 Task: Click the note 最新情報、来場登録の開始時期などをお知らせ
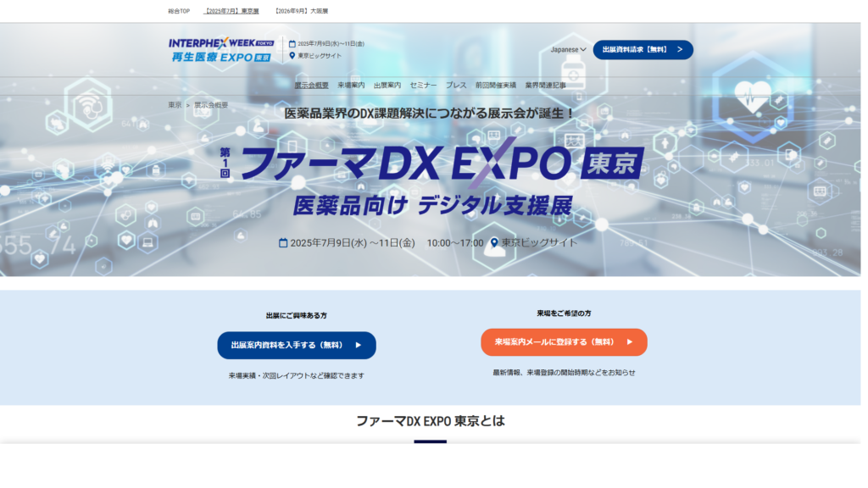[x=564, y=373]
